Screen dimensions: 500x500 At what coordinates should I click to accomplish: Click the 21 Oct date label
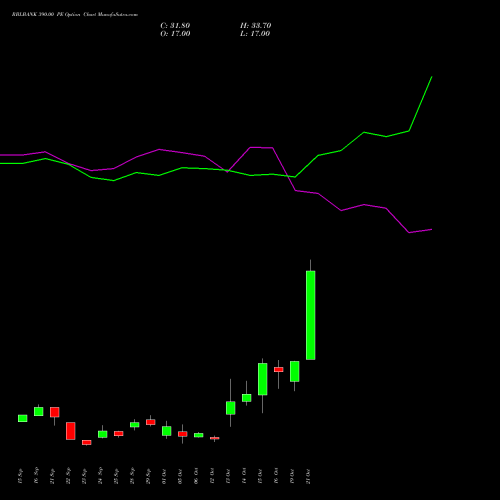point(308,476)
